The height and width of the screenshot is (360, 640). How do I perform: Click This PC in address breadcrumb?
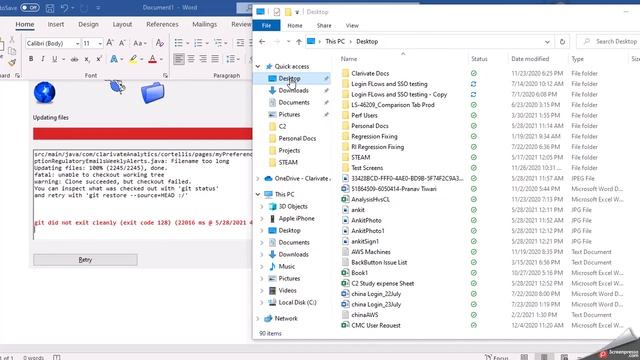tap(335, 42)
